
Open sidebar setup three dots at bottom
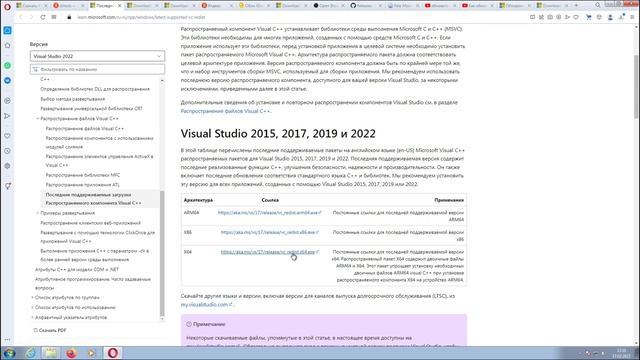click(x=7, y=340)
